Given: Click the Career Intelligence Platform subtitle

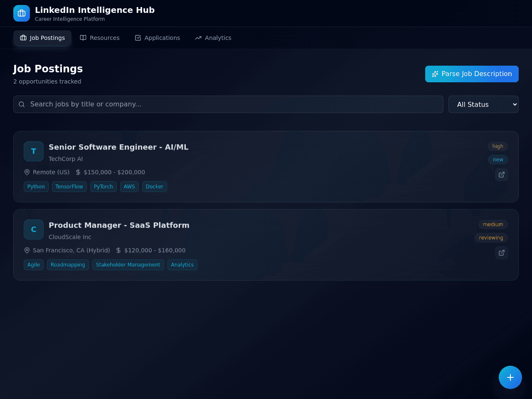Looking at the screenshot, I should [70, 19].
